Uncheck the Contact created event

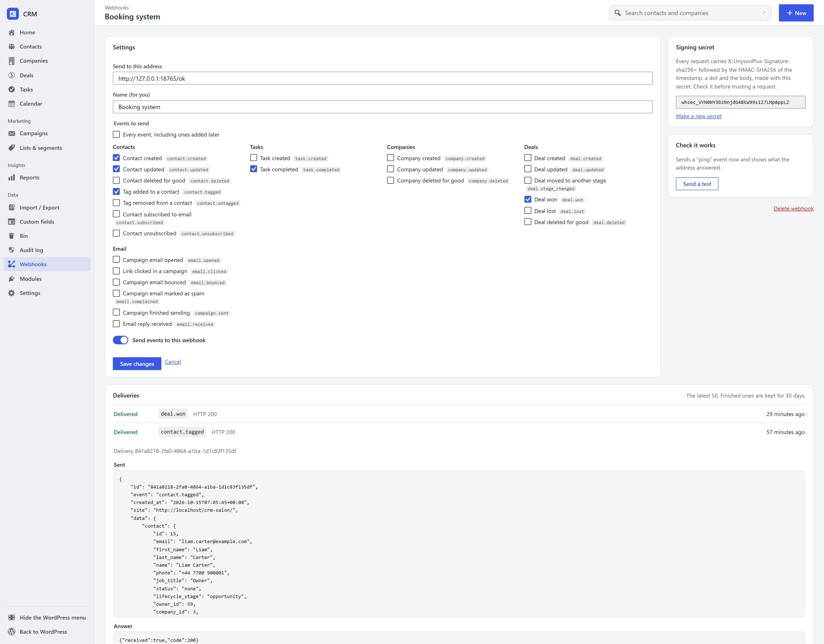[116, 158]
